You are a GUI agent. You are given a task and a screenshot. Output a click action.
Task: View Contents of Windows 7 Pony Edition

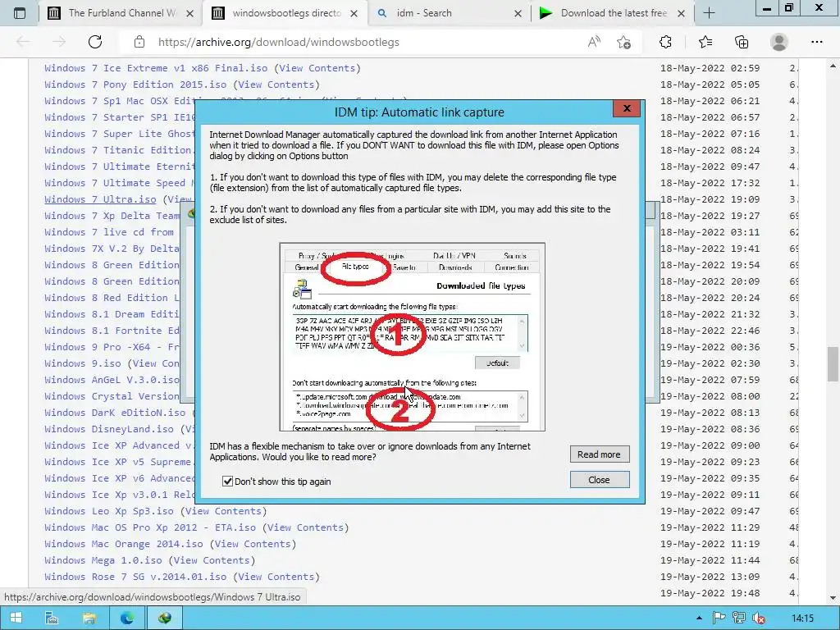[276, 84]
